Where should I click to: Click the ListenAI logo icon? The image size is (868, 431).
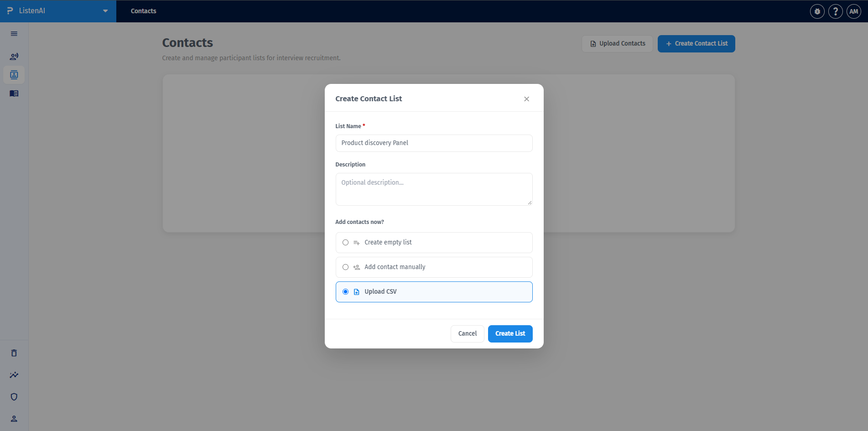tap(10, 10)
